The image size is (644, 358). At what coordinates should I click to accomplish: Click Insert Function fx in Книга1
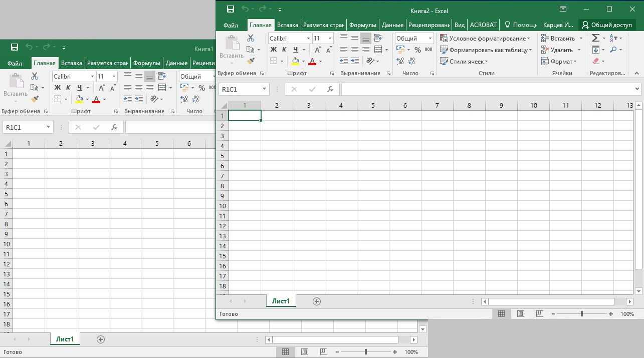[x=114, y=127]
